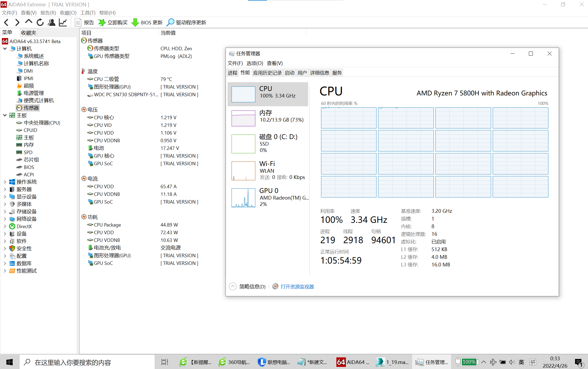
Task: Open the 文件(F) menu in AIDA64
Action: point(10,13)
